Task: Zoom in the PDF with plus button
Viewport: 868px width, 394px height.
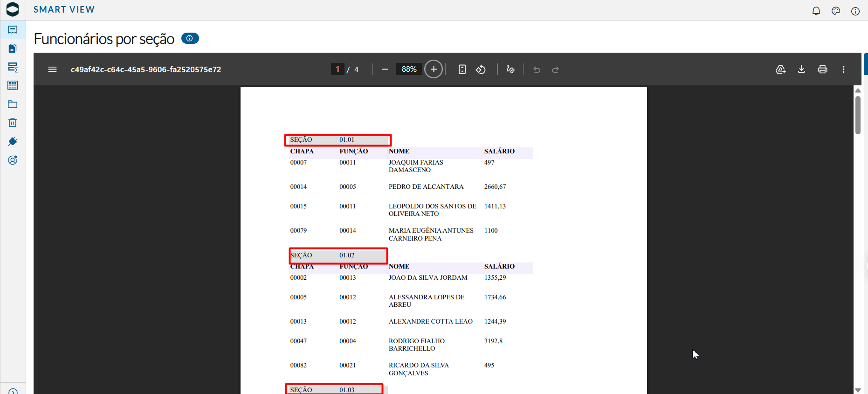Action: tap(434, 69)
